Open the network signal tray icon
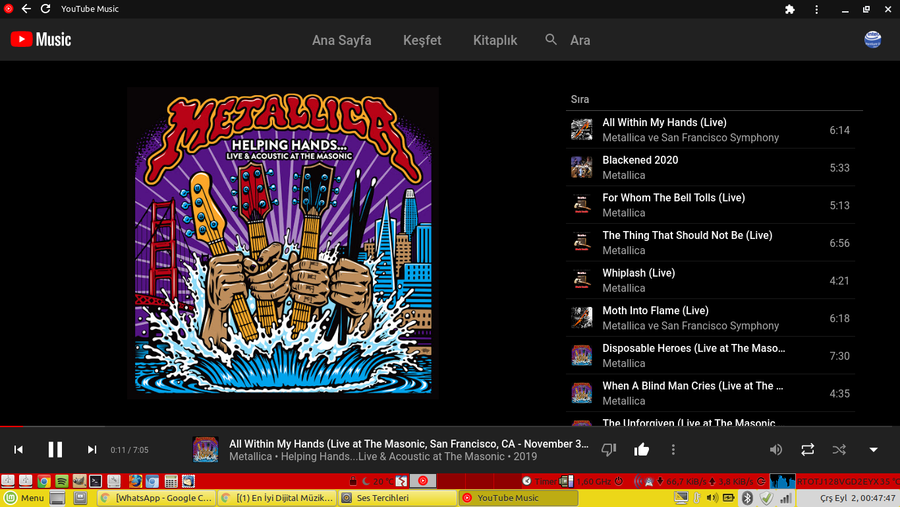This screenshot has width=900, height=507. pos(785,498)
